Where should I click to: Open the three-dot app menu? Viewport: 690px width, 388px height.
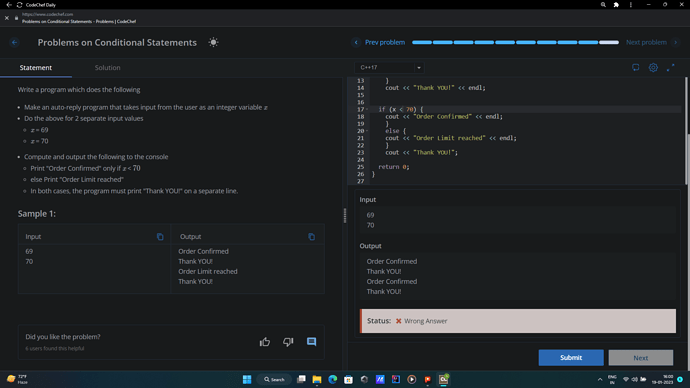point(631,5)
